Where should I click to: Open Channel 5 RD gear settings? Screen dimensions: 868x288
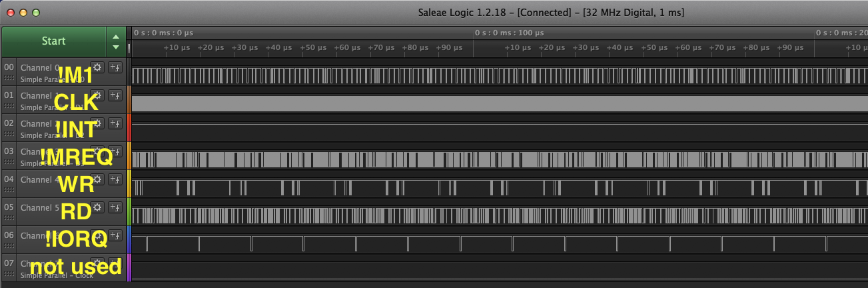97,207
